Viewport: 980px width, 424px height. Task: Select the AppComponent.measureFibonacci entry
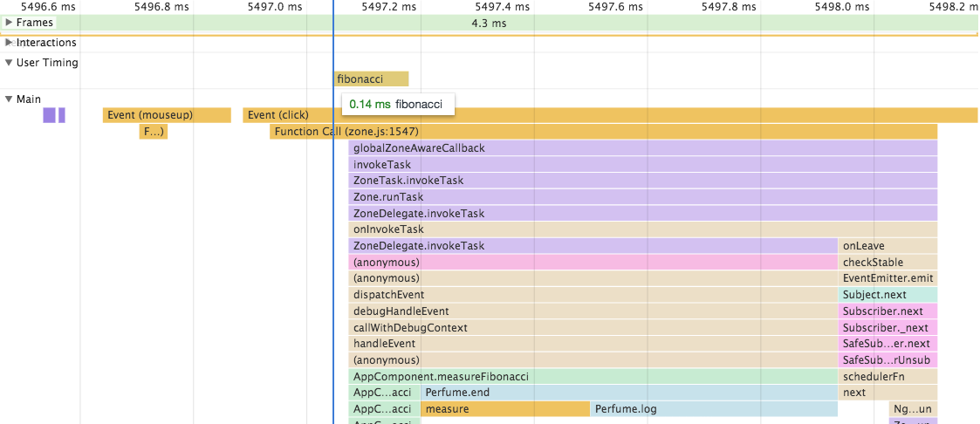(x=593, y=377)
